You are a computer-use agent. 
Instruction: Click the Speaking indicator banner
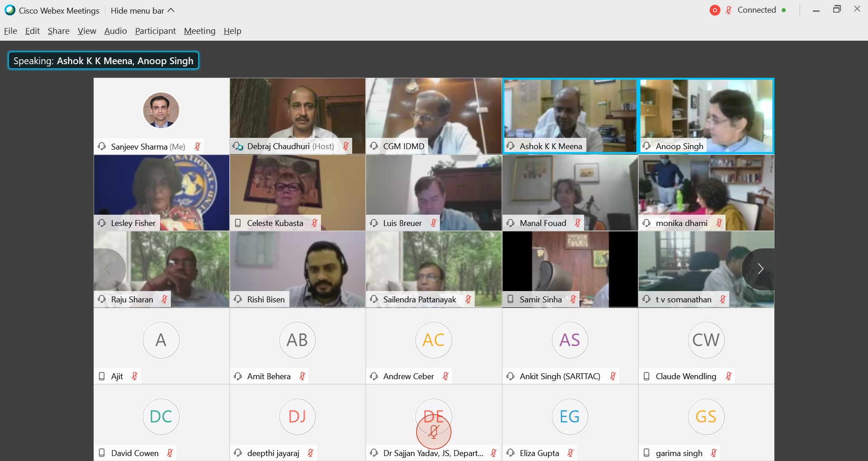104,61
